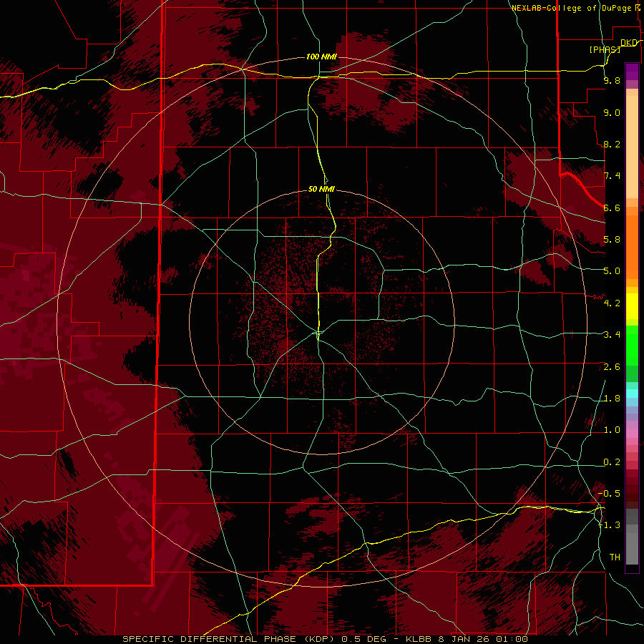Click the 4.2 legend value
The height and width of the screenshot is (644, 644).
pos(612,303)
